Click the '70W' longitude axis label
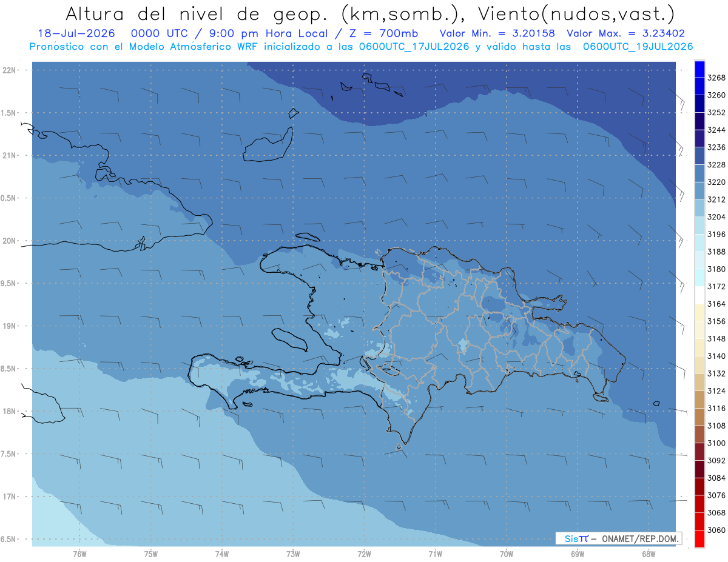Viewport: 728px width, 562px height. point(507,554)
